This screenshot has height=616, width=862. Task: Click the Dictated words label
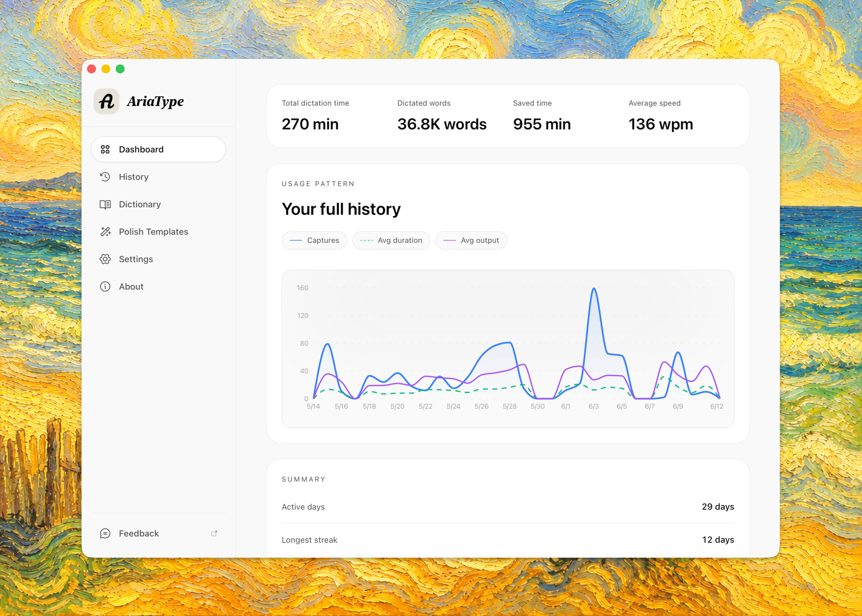[424, 103]
